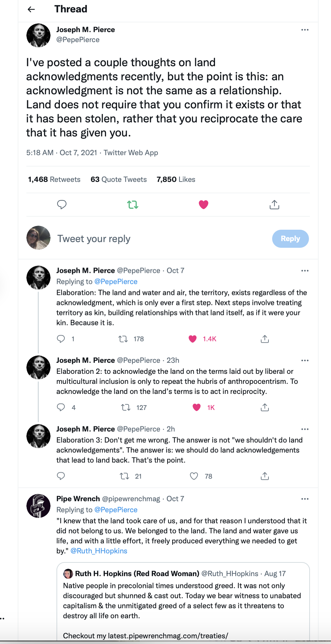331x644 pixels.
Task: Like the Elaboration 3 tweet
Action: pos(194,476)
